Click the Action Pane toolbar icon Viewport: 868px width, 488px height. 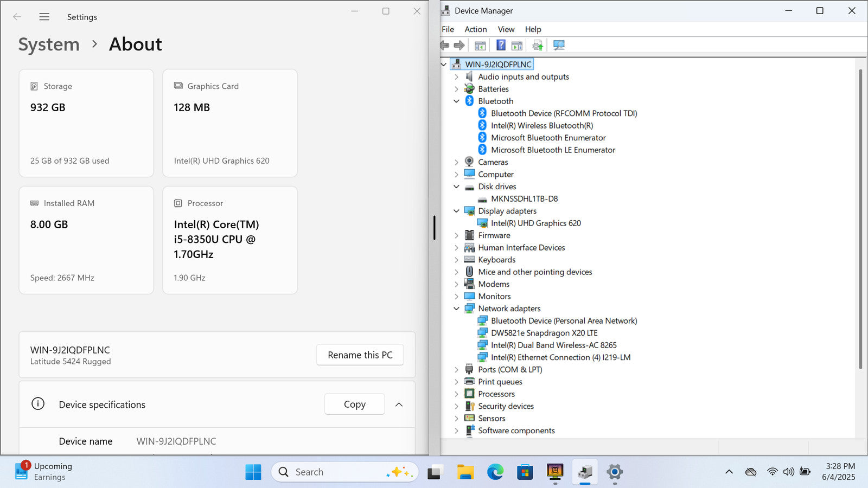click(x=517, y=46)
